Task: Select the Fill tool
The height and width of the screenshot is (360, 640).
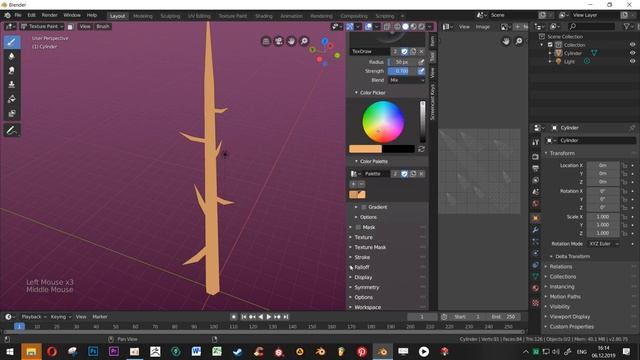Action: (x=12, y=99)
